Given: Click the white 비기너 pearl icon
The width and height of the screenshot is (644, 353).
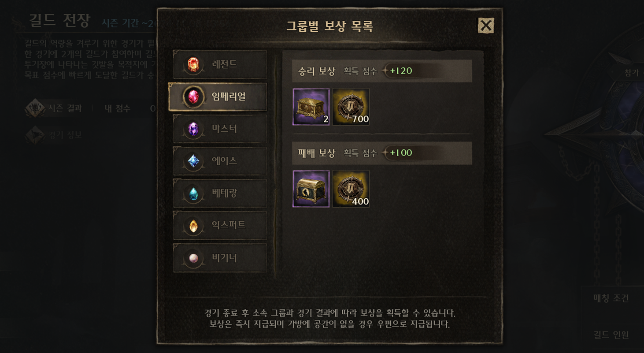Looking at the screenshot, I should [193, 258].
